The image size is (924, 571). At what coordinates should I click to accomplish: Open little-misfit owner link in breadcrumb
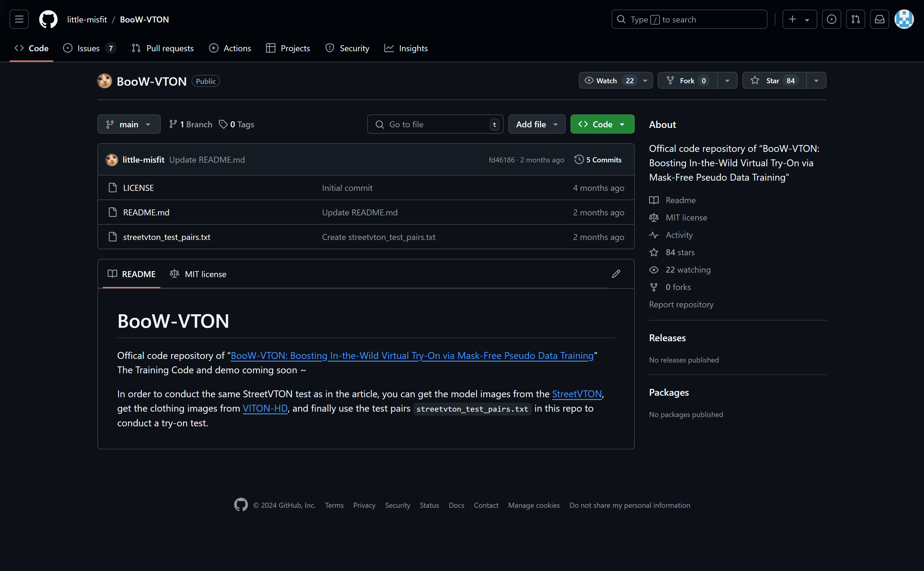(87, 19)
